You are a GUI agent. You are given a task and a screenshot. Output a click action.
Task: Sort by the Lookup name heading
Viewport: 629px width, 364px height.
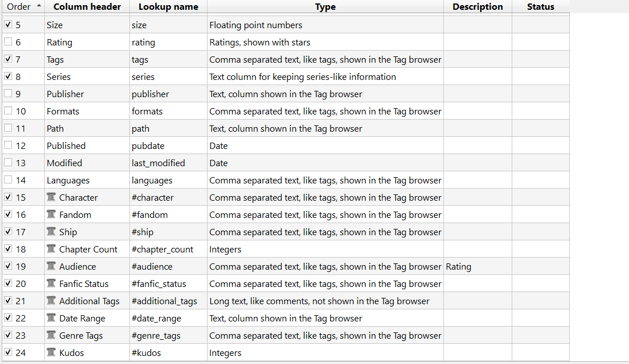click(168, 7)
